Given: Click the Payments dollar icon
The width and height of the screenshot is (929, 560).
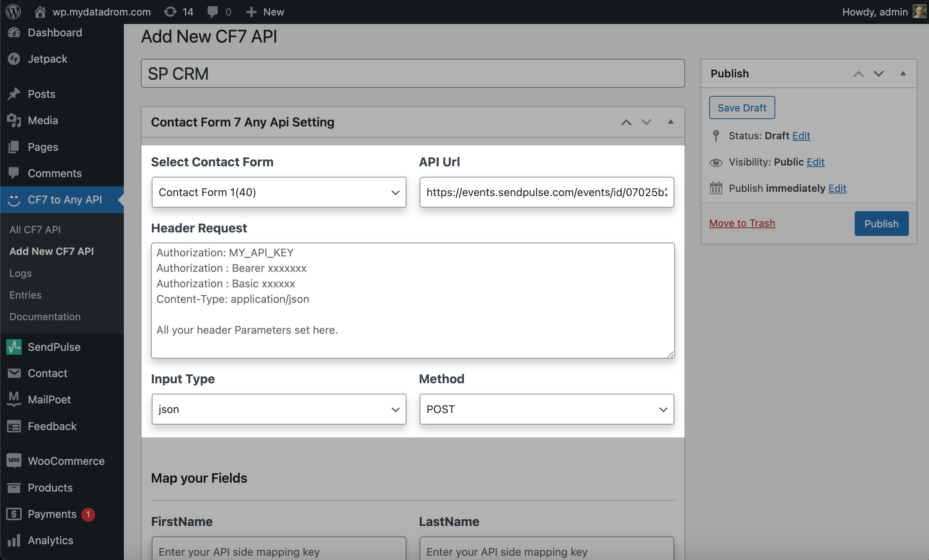Looking at the screenshot, I should [x=14, y=514].
